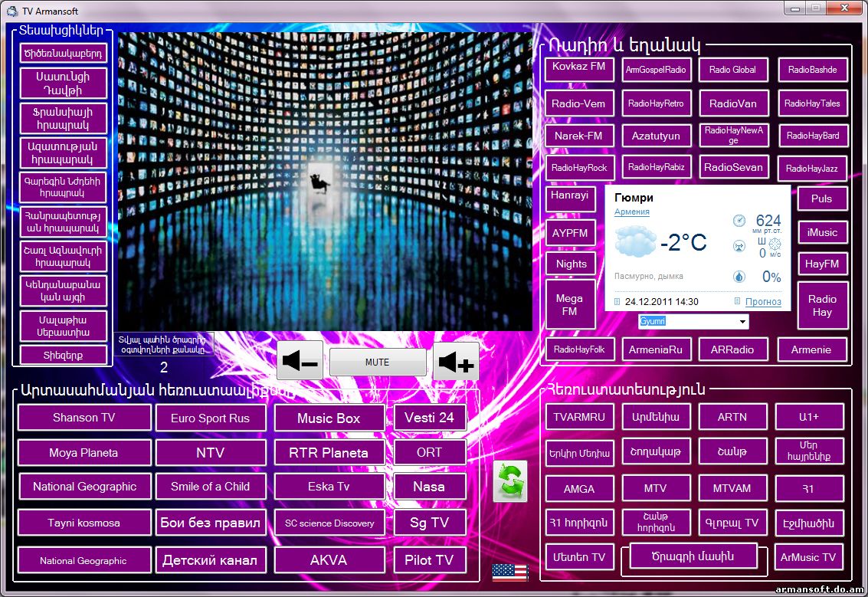Click the green refresh arrows icon

(509, 481)
